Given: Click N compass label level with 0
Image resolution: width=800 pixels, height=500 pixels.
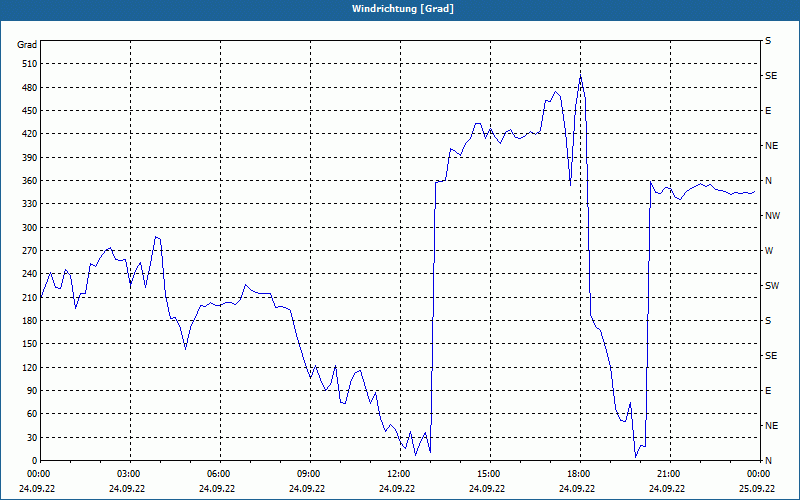Looking at the screenshot, I should [x=769, y=461].
